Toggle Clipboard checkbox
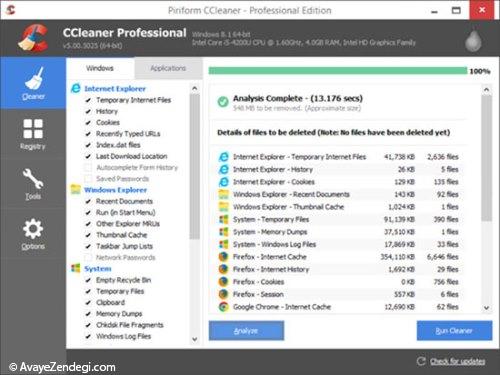Viewport: 500px width, 375px height. pos(88,303)
